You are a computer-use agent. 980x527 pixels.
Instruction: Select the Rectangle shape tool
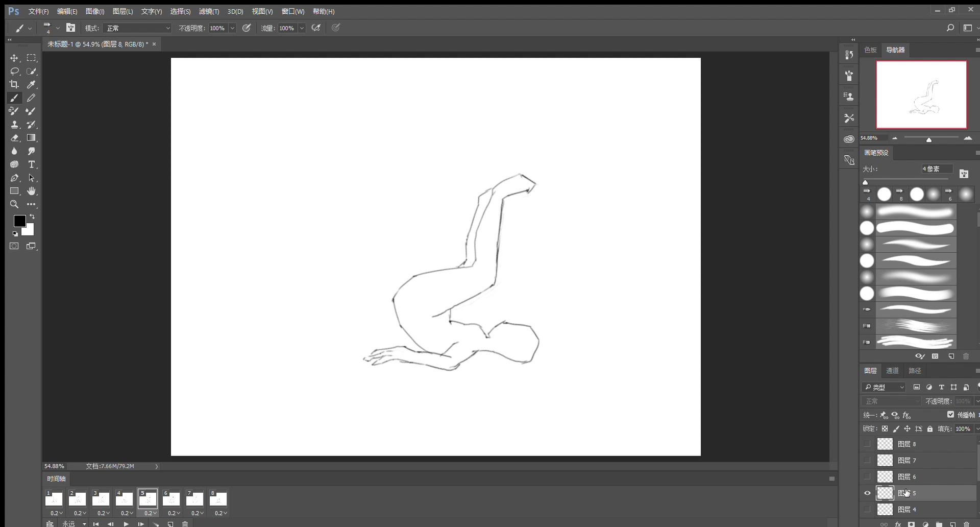tap(14, 191)
